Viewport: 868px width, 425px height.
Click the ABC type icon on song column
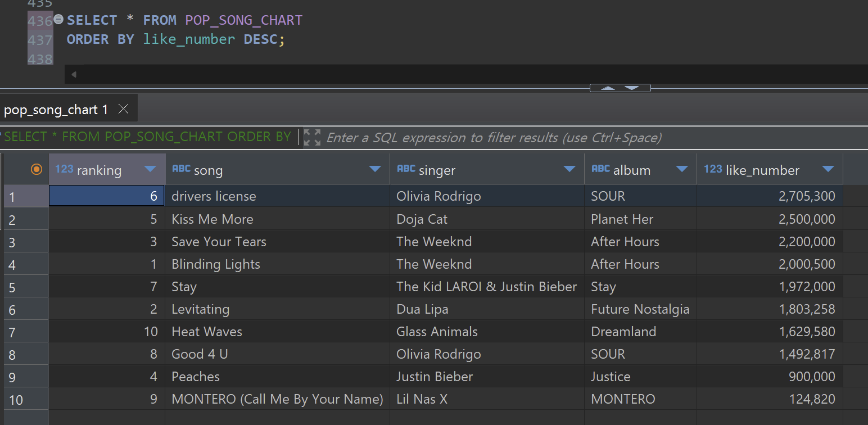click(181, 169)
